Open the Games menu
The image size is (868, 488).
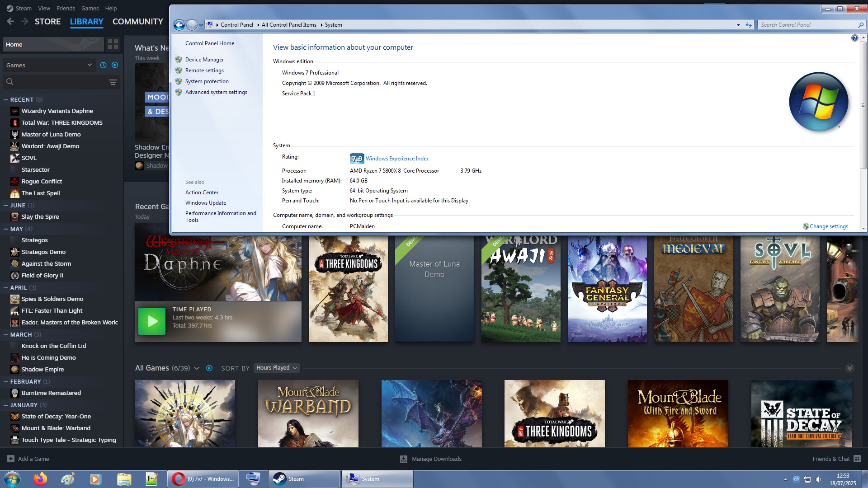pyautogui.click(x=90, y=8)
